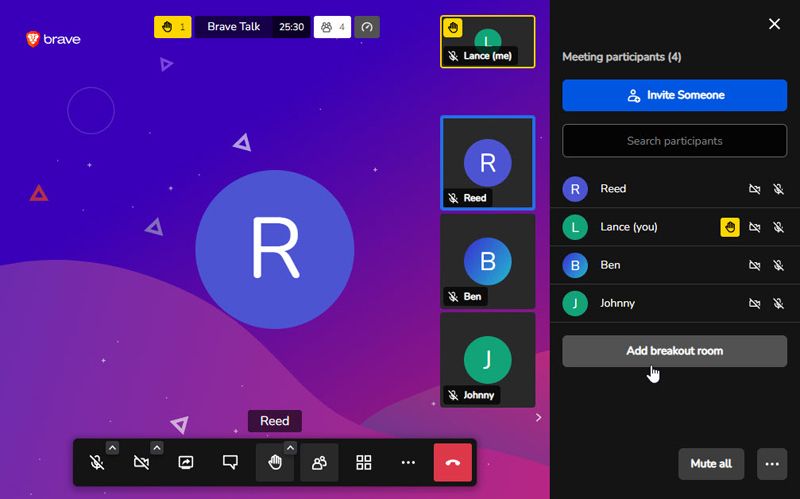Lower hand using raise hand button

pos(274,463)
